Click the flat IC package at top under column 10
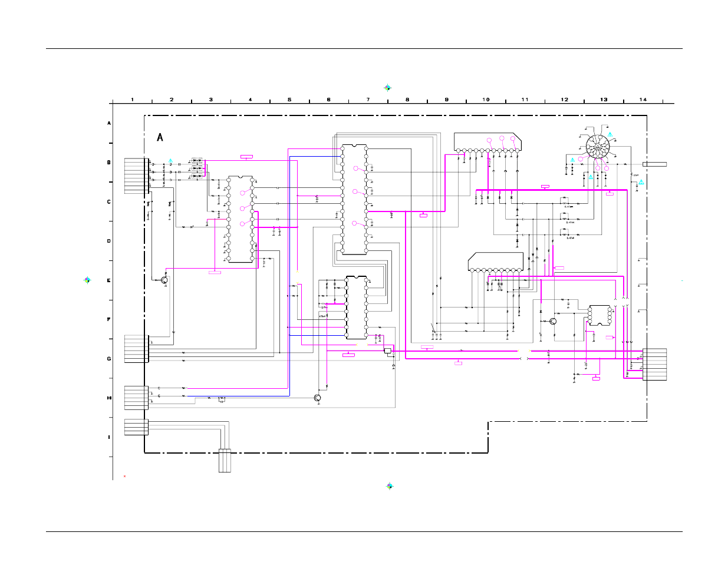 pyautogui.click(x=487, y=141)
